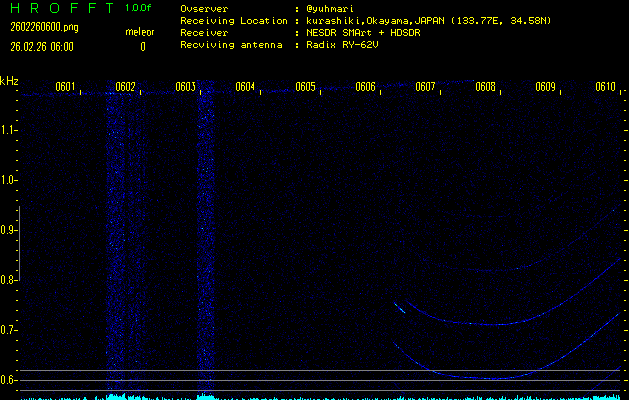Click the 26.02.26 06:00 timestamp
This screenshot has height=400, width=629.
[41, 46]
